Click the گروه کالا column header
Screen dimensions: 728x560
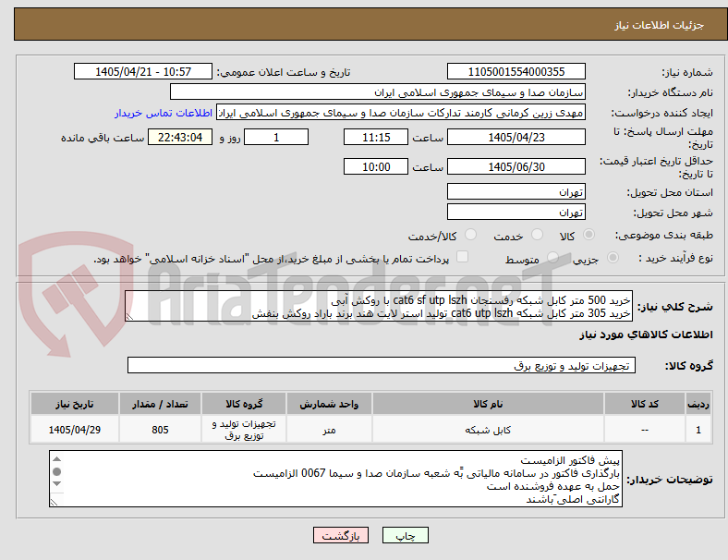(x=244, y=404)
